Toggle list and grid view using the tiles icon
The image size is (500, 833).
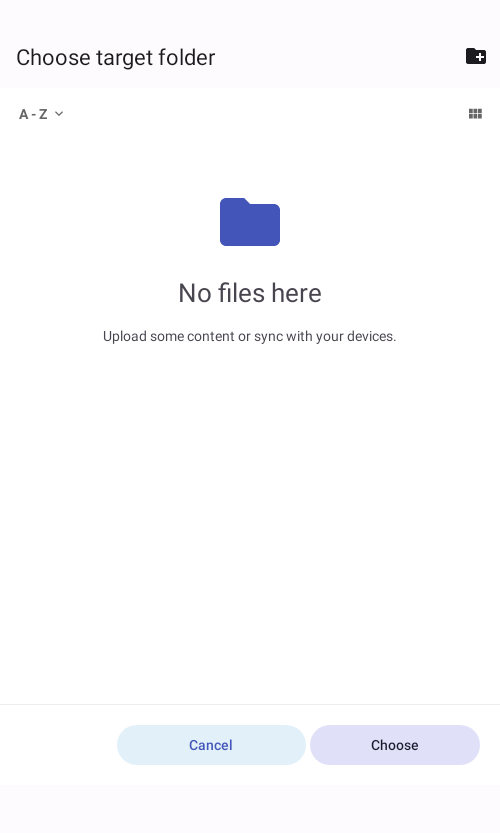475,114
